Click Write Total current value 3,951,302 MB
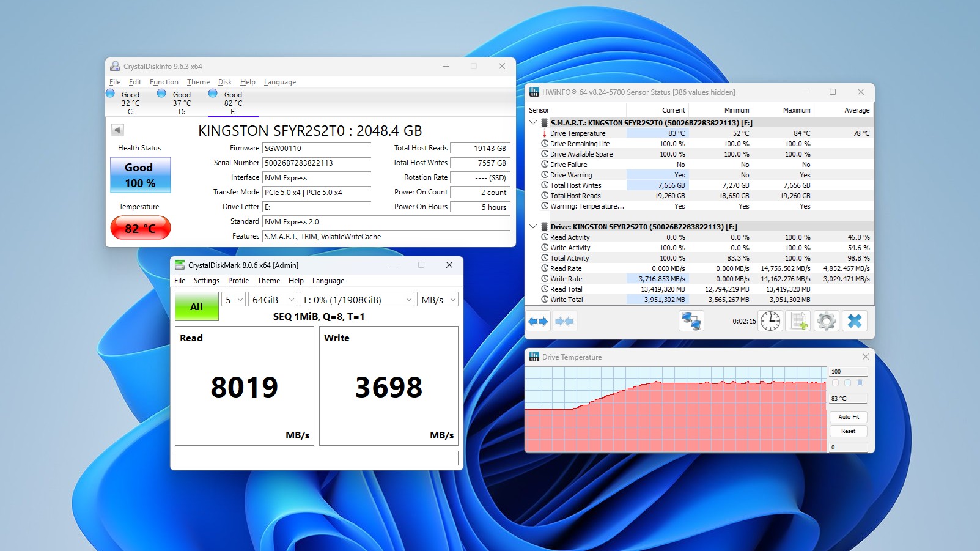The image size is (980, 551). 658,300
